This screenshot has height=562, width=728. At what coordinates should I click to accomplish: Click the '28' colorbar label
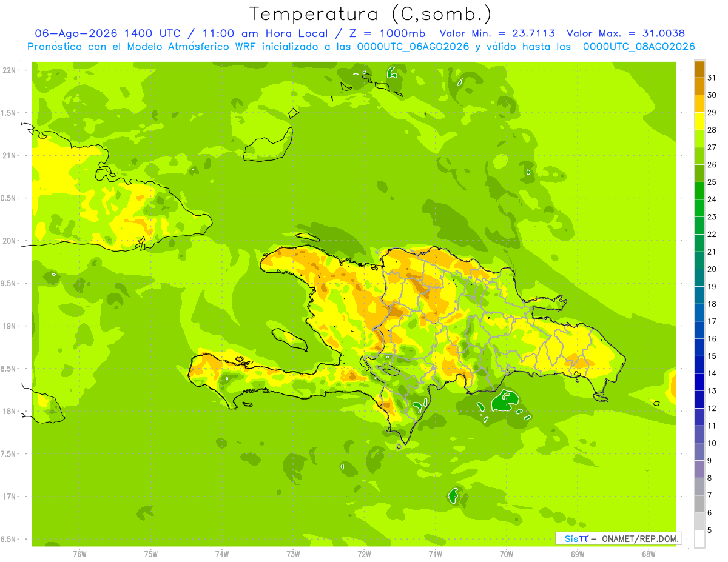click(712, 130)
